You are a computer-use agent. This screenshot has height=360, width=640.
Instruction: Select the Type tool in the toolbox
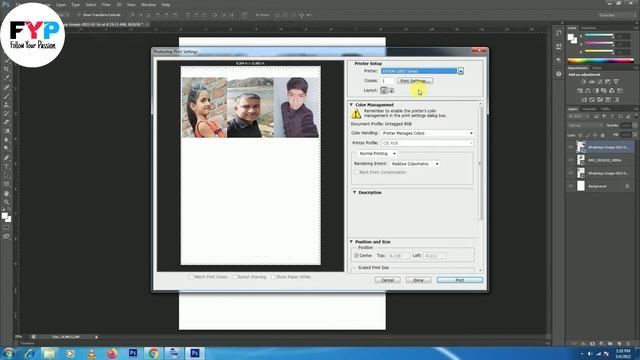pyautogui.click(x=6, y=167)
